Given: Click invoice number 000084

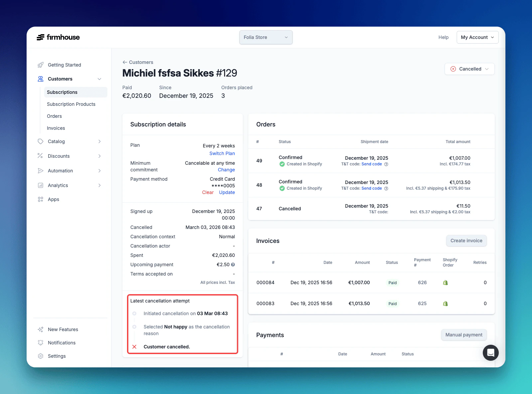Looking at the screenshot, I should tap(265, 283).
